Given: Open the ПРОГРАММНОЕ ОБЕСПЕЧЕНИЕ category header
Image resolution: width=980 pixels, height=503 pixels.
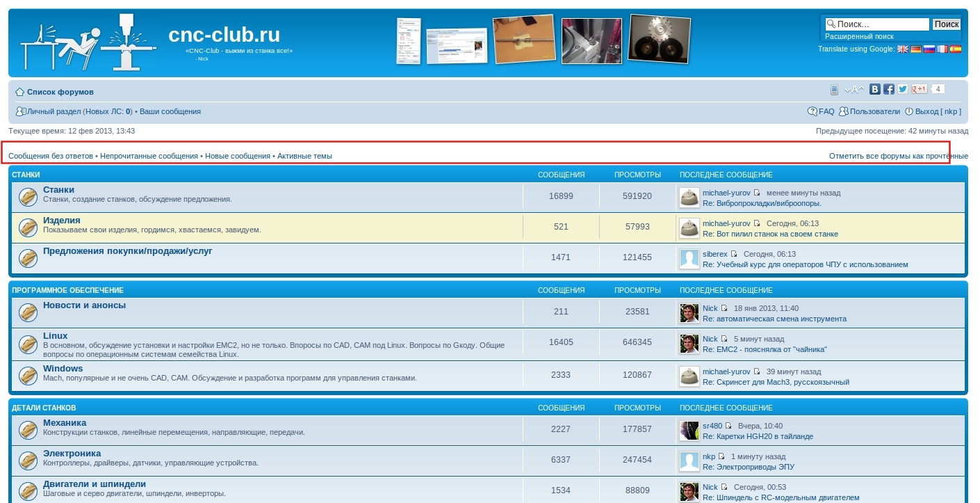Looking at the screenshot, I should click(x=67, y=290).
